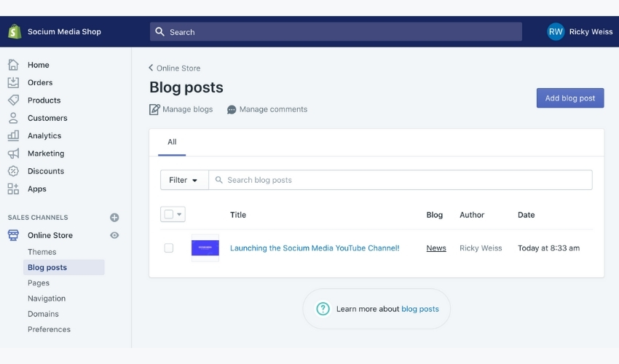Screen dimensions: 619x364
Task: Open Home via the house icon
Action: pyautogui.click(x=13, y=65)
